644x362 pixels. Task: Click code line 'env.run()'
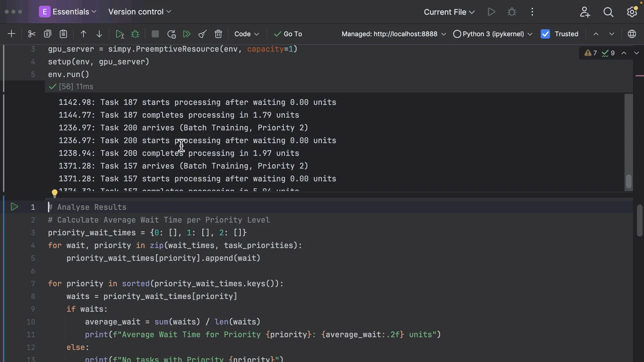pyautogui.click(x=69, y=74)
